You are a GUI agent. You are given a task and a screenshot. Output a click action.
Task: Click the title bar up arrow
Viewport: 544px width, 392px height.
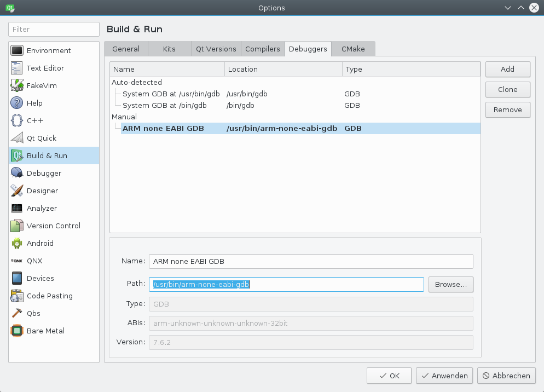pyautogui.click(x=521, y=8)
